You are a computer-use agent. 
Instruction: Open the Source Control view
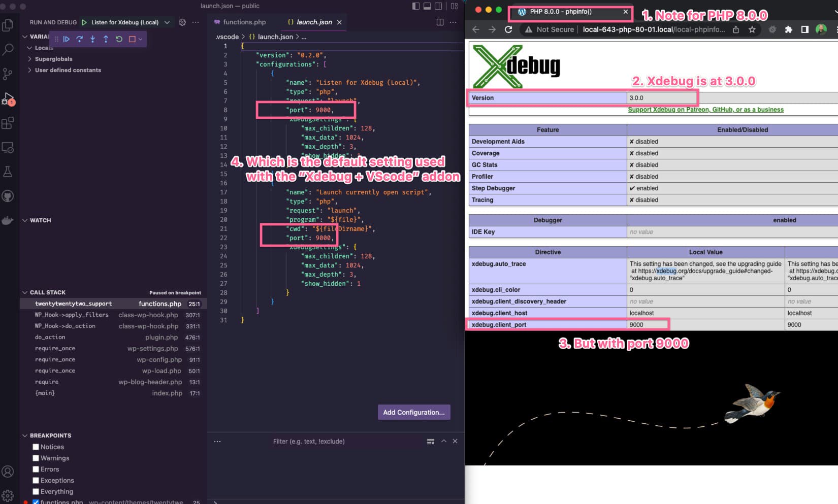(x=8, y=74)
